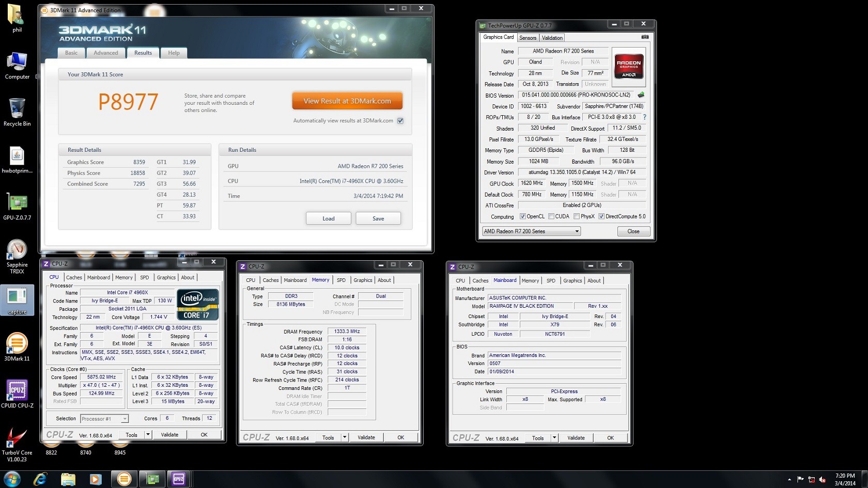
Task: Click the taskbar clock showing 7:20 PM
Action: click(845, 479)
